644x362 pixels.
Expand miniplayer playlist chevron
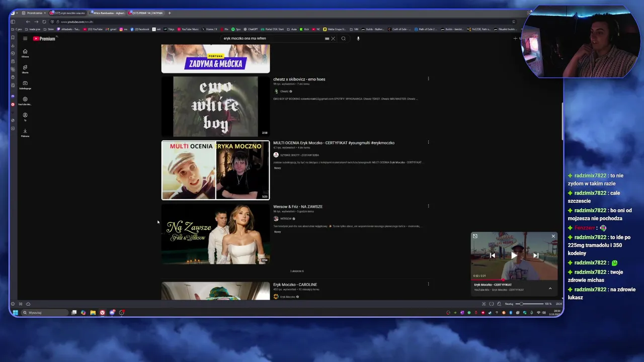(x=550, y=289)
